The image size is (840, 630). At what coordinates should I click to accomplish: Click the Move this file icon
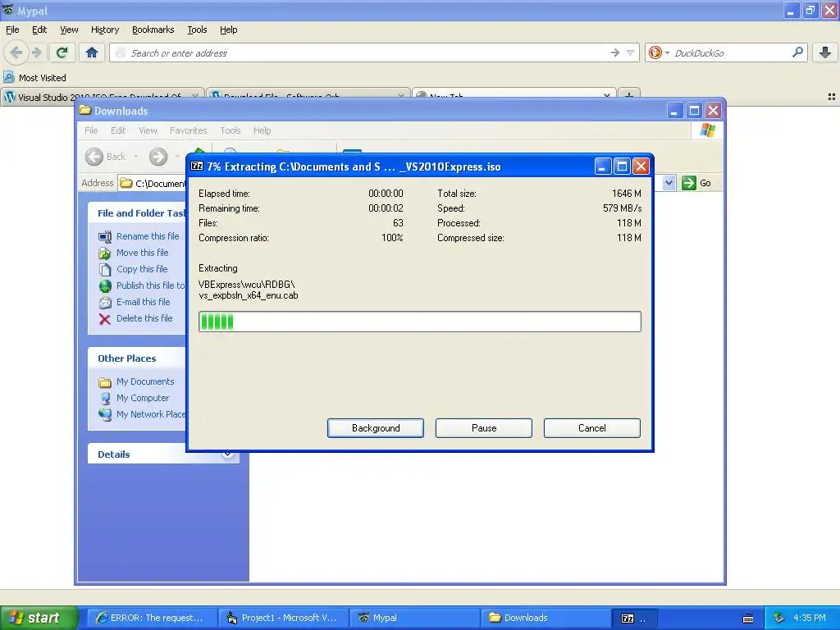pyautogui.click(x=105, y=253)
